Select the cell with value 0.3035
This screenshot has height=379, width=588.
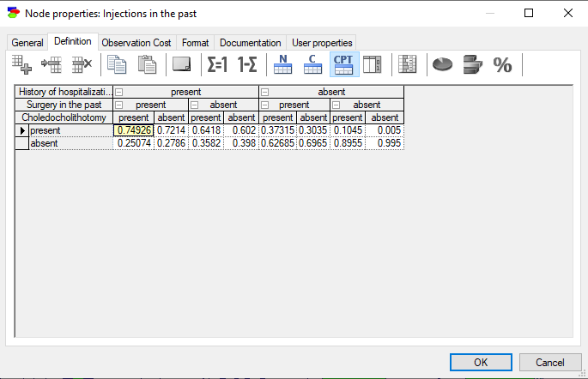[x=313, y=130]
